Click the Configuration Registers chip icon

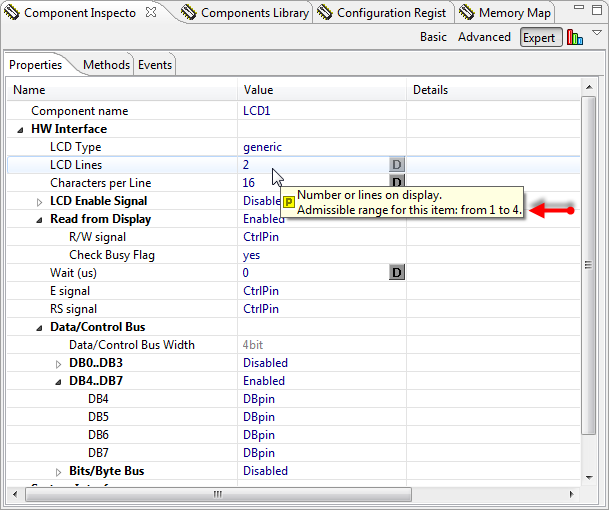pos(325,13)
